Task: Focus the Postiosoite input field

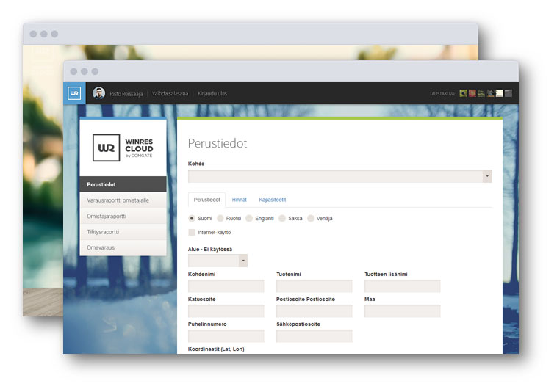Action: coord(315,311)
